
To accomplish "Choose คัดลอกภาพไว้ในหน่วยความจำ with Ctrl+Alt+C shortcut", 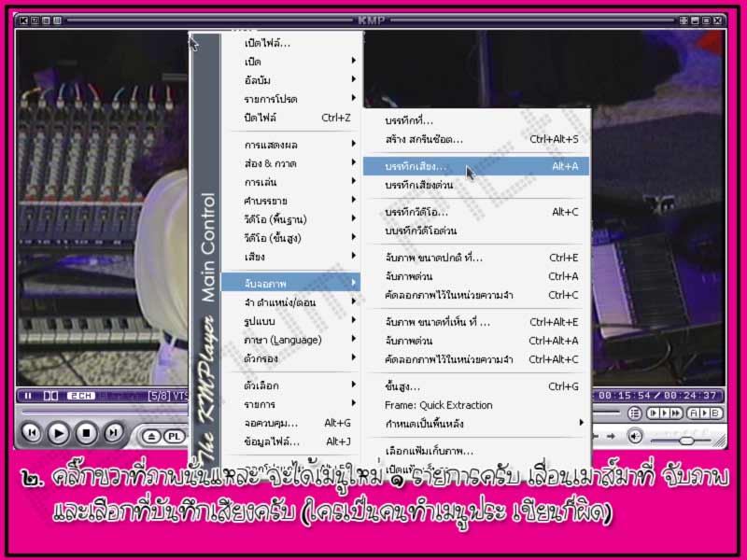I will [x=476, y=359].
